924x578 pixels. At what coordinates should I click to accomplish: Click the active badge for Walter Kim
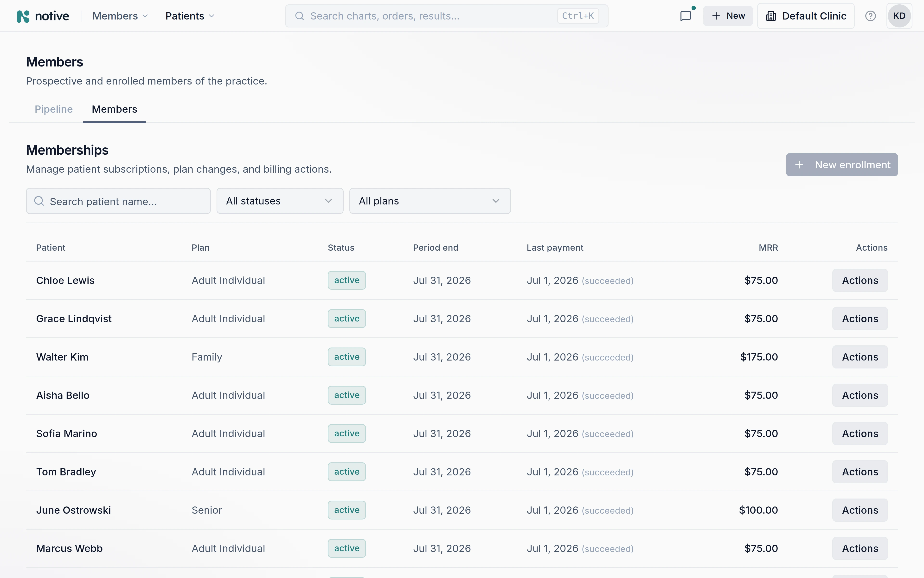tap(347, 357)
